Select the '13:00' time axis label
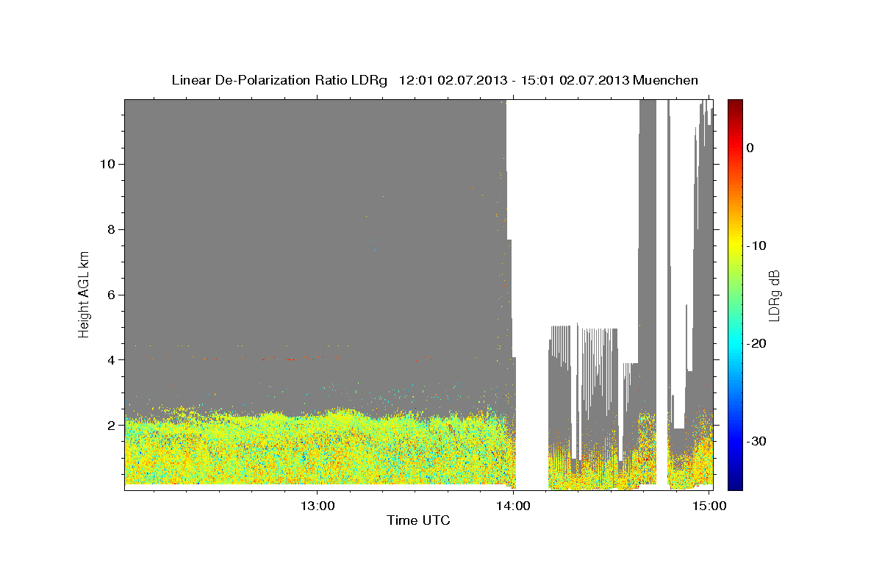Image resolution: width=882 pixels, height=588 pixels. pyautogui.click(x=317, y=506)
